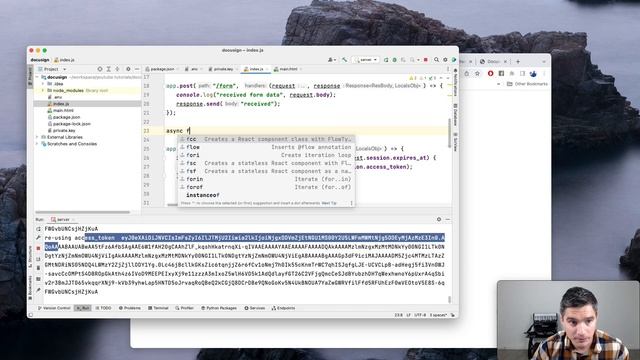Expand the .idea folder
This screenshot has height=360, width=640.
click(x=43, y=84)
